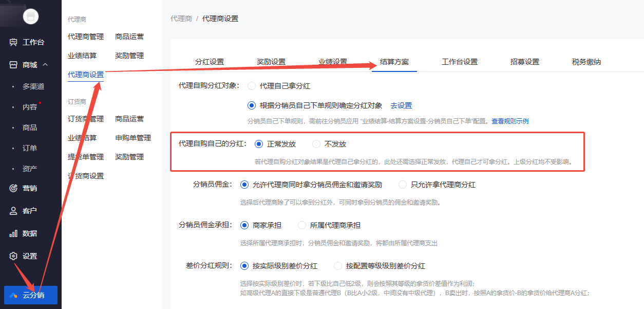This screenshot has height=309, width=644.
Task: Click the 云分销 app icon
Action: 13,295
